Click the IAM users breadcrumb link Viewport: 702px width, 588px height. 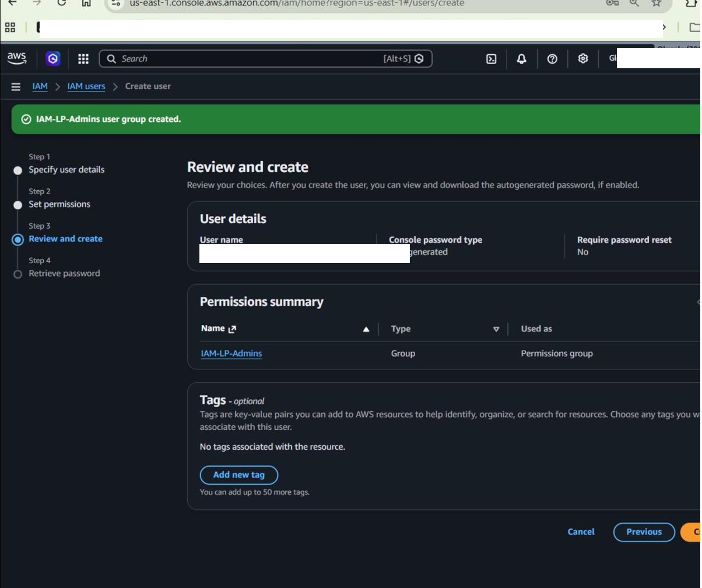86,86
